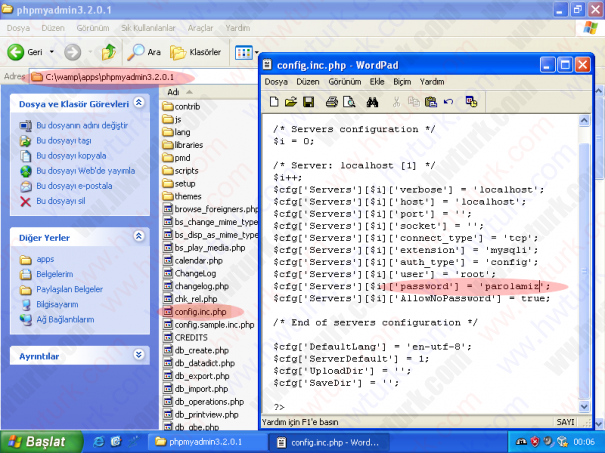Switch to config.inc.php - Word... taskbar button
The width and height of the screenshot is (605, 453).
pos(327,442)
